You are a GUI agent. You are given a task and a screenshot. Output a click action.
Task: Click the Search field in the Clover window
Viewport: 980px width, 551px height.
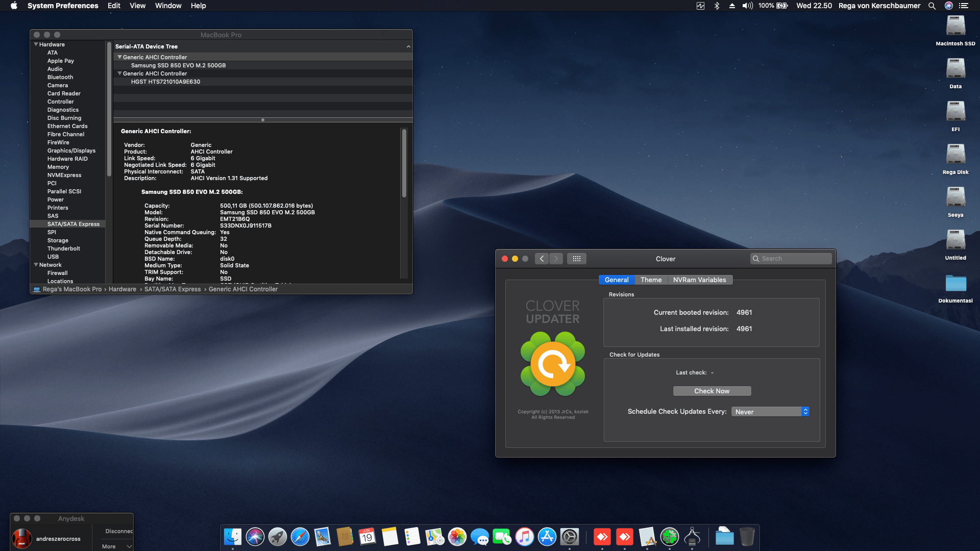point(791,258)
